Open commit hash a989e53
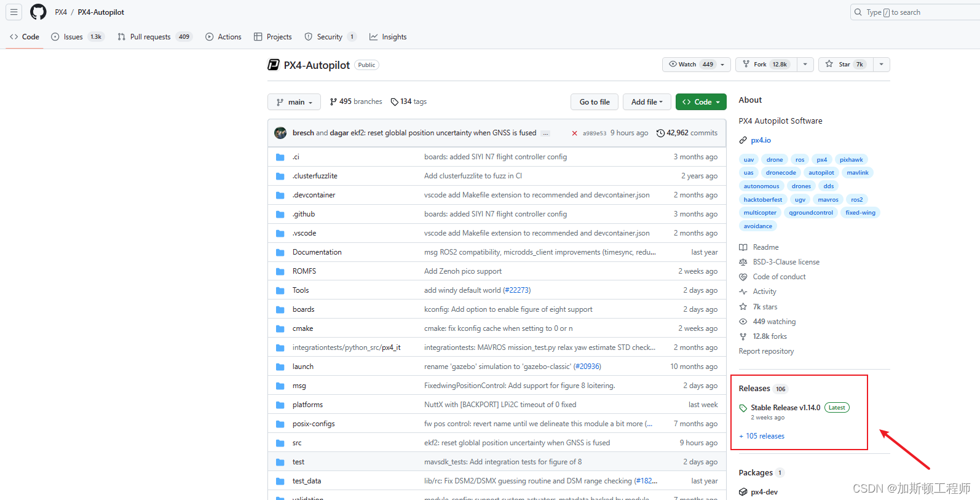The height and width of the screenshot is (500, 980). pos(595,133)
